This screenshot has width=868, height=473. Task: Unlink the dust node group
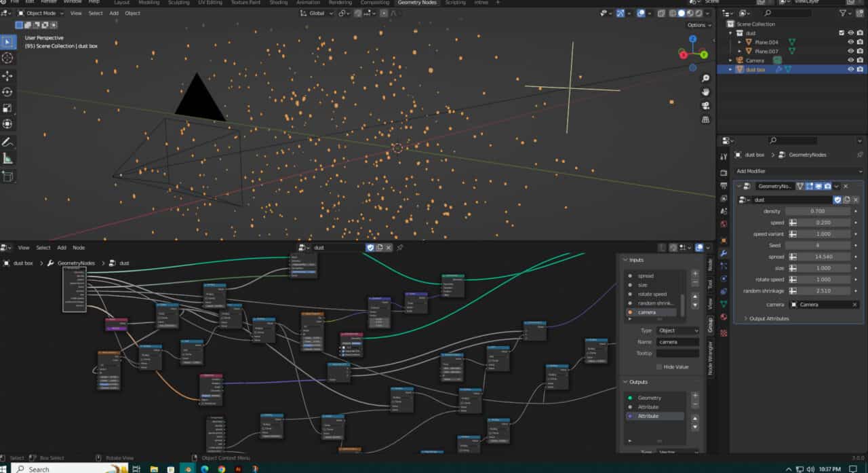coord(856,200)
